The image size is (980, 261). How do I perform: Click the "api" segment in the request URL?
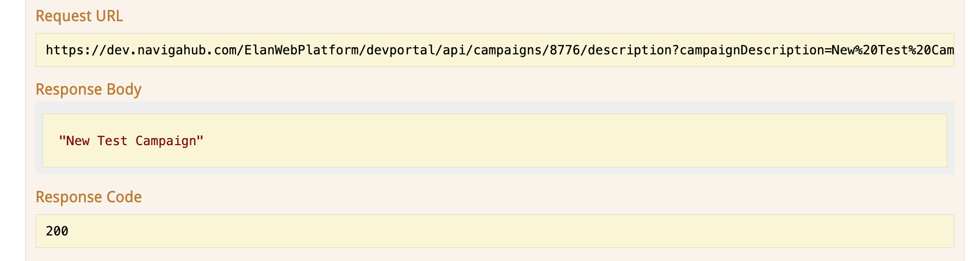coord(454,51)
